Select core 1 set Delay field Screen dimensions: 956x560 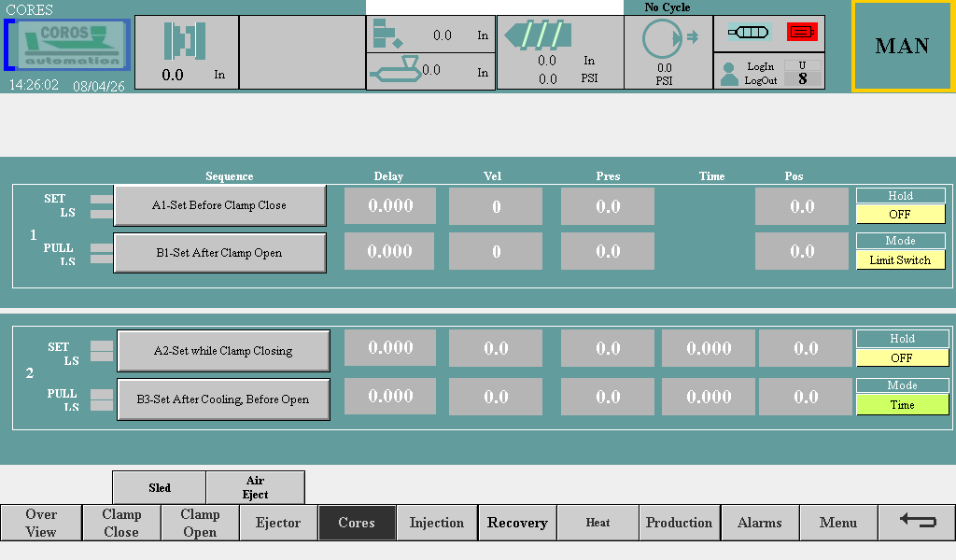(390, 205)
